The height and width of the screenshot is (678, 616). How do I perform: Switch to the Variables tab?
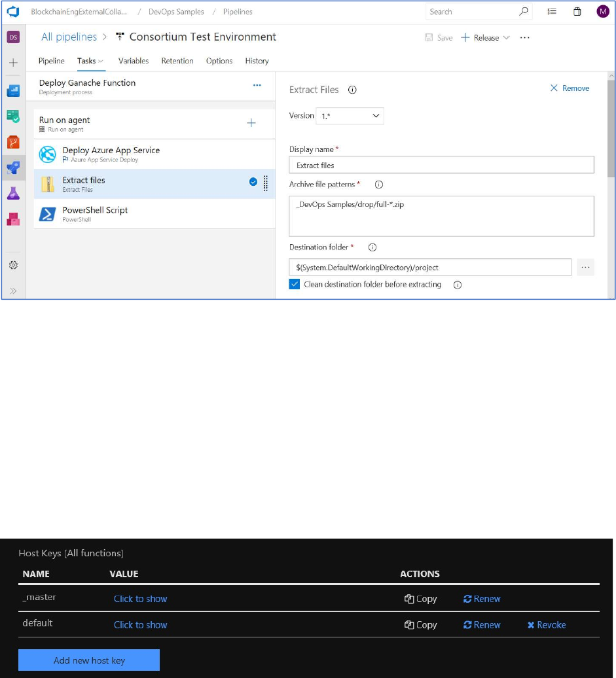pyautogui.click(x=134, y=61)
